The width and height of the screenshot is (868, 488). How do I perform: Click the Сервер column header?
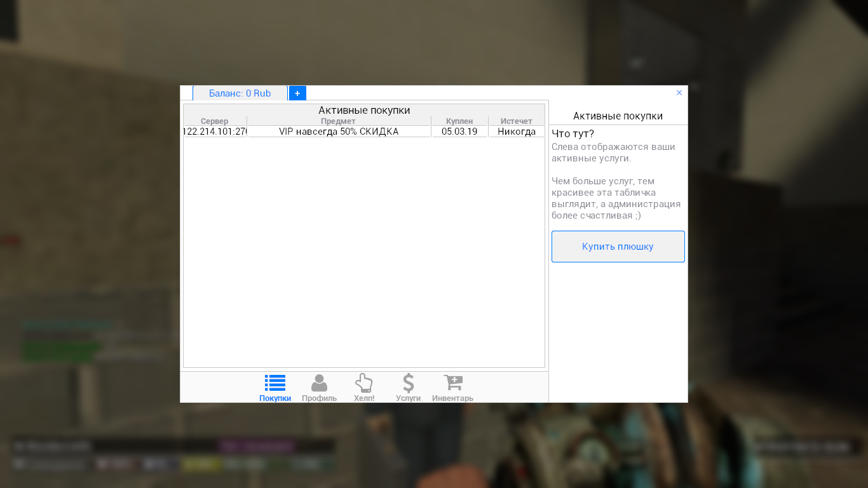click(x=215, y=121)
